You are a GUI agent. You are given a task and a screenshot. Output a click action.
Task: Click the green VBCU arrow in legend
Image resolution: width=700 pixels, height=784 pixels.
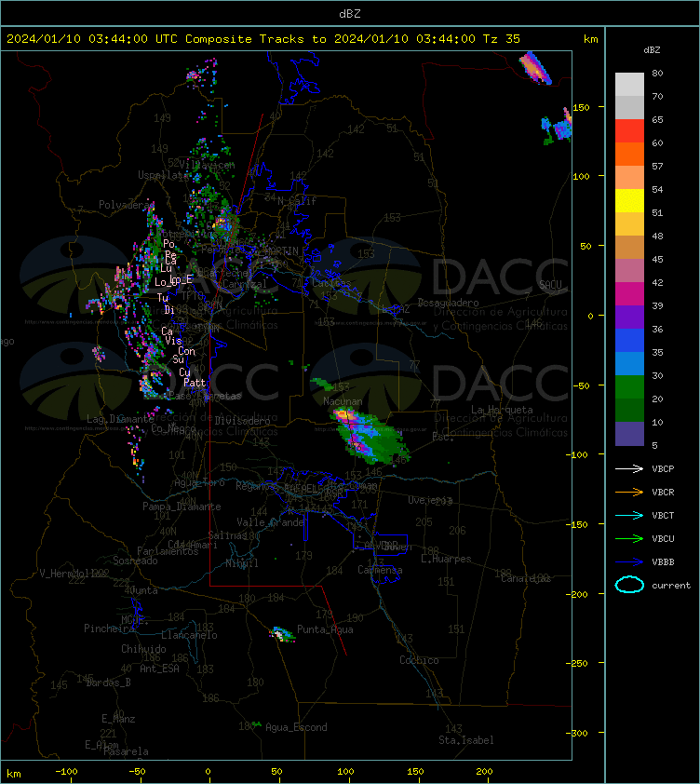pos(629,538)
